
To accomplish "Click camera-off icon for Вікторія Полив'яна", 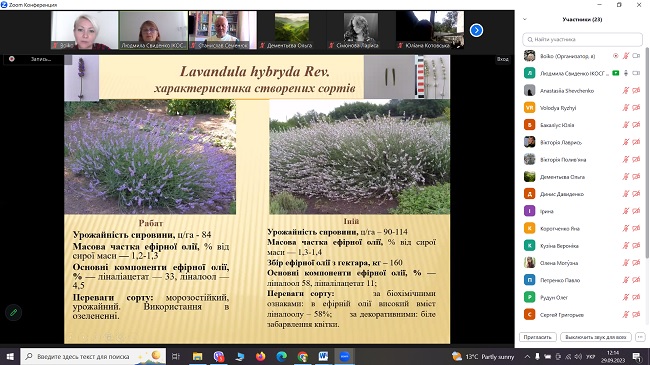I will click(x=636, y=159).
